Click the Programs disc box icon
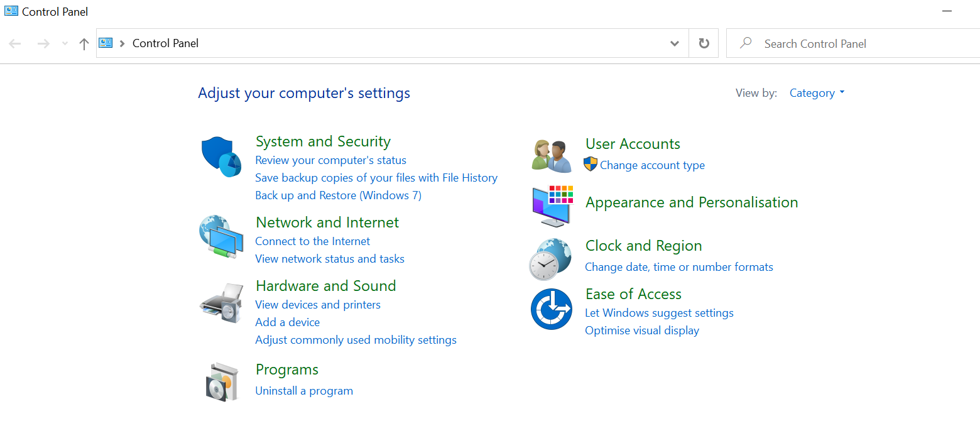Screen dimensions: 980x421 pos(221,381)
